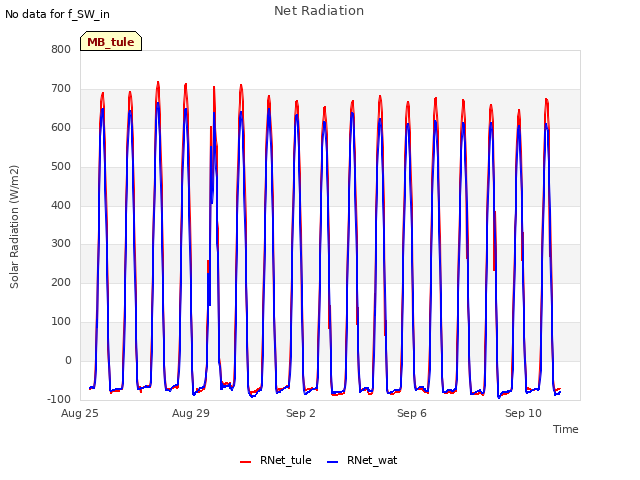This screenshot has height=480, width=640.
Task: Click the Net Radiation chart title
Action: (319, 11)
